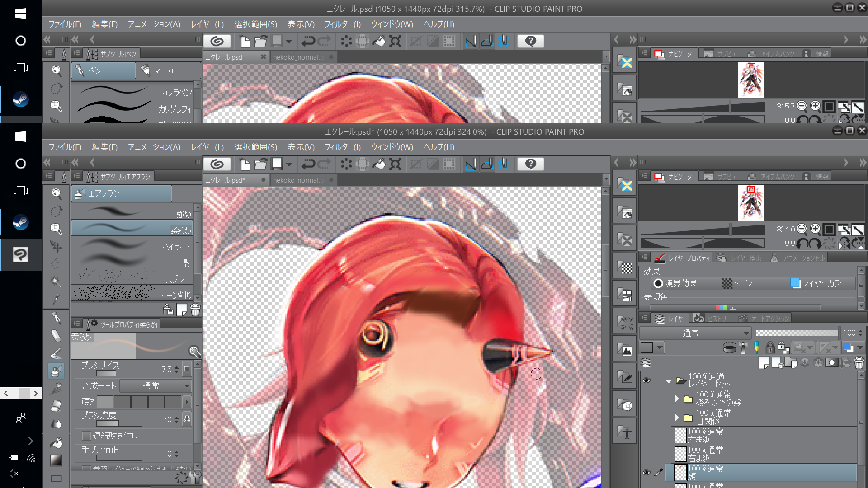Select the Decoration flower tool
This screenshot has height=488, width=868.
tap(56, 389)
